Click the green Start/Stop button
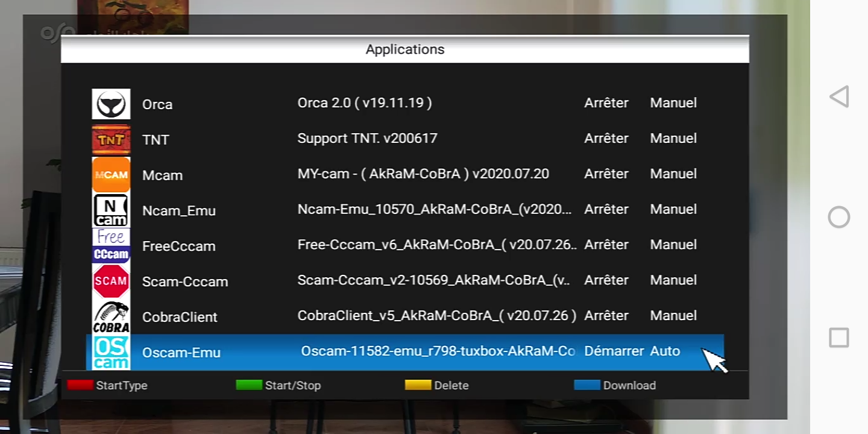 [x=249, y=385]
